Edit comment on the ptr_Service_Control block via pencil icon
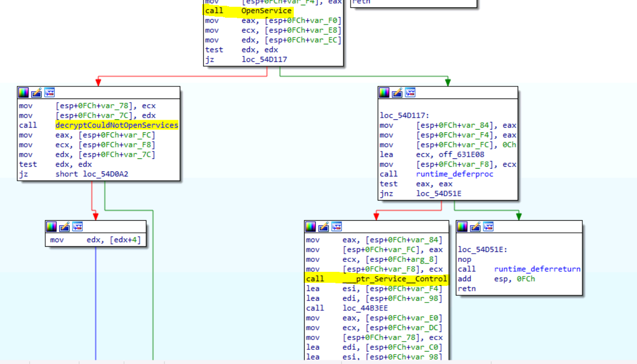637x364 pixels. point(323,226)
